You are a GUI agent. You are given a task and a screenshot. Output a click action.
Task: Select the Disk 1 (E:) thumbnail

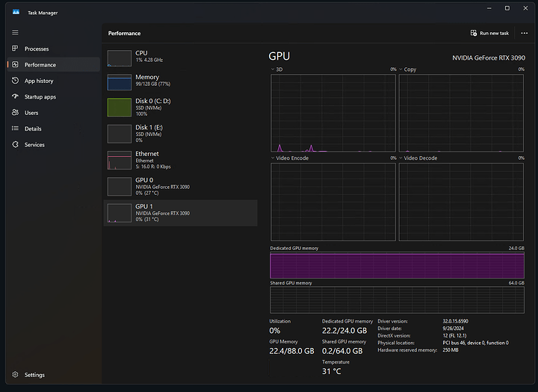119,134
